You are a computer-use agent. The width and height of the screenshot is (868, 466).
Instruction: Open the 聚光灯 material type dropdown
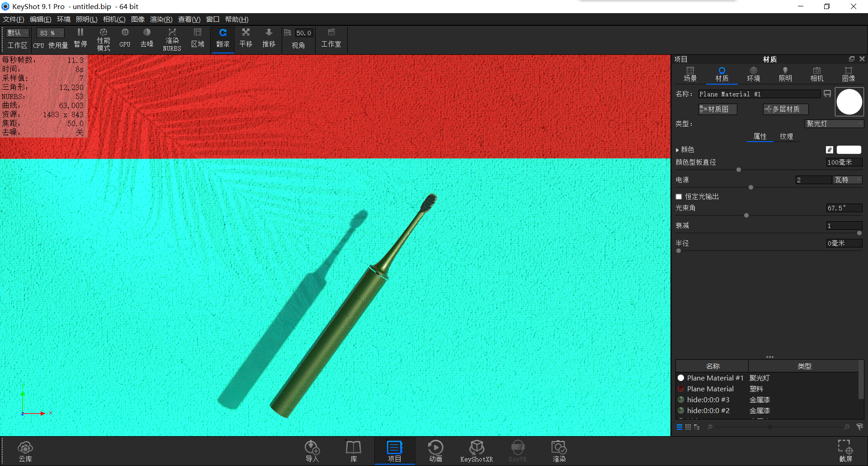pyautogui.click(x=834, y=124)
